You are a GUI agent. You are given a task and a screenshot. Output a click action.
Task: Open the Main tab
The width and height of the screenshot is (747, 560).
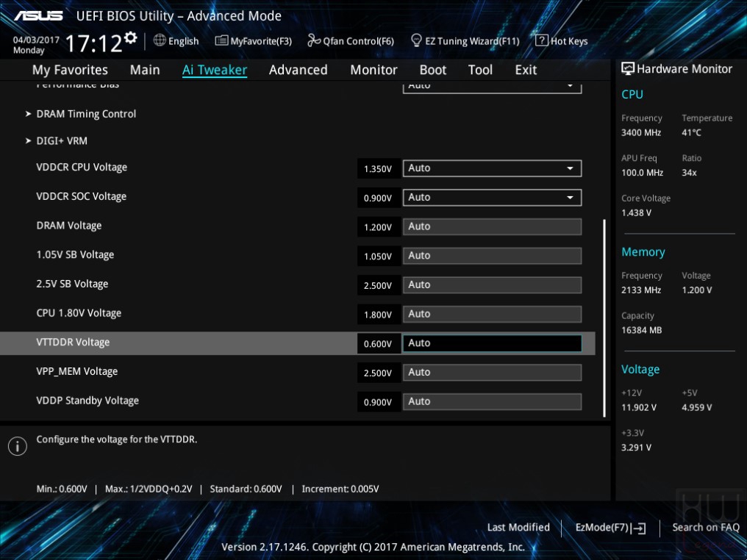click(145, 70)
